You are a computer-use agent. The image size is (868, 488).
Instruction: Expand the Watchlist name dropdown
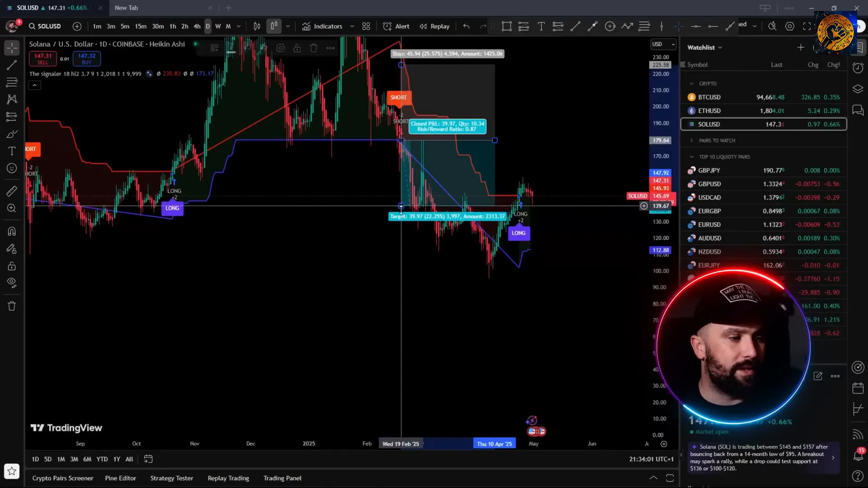point(705,47)
